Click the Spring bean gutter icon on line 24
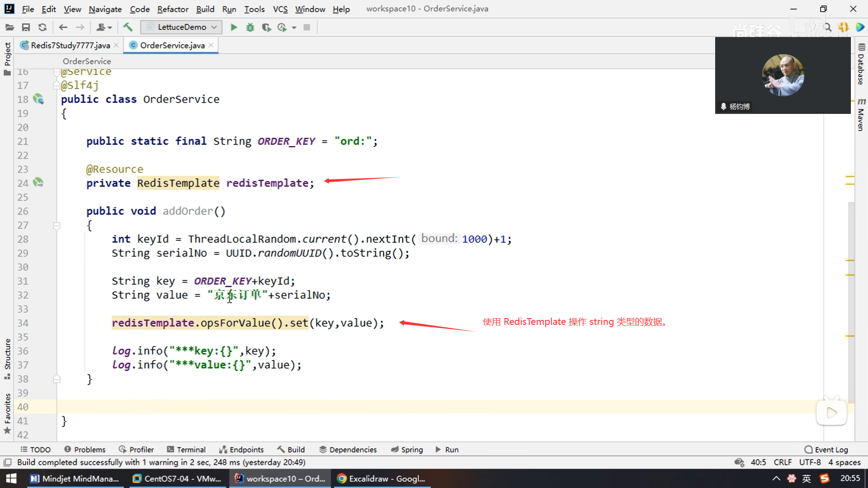The width and height of the screenshot is (868, 488). click(x=38, y=183)
